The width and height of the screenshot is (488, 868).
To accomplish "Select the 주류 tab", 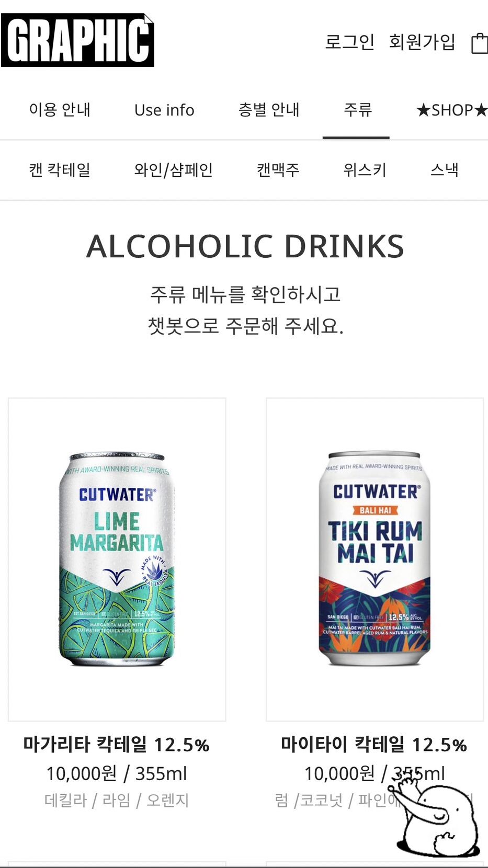I will 357,110.
